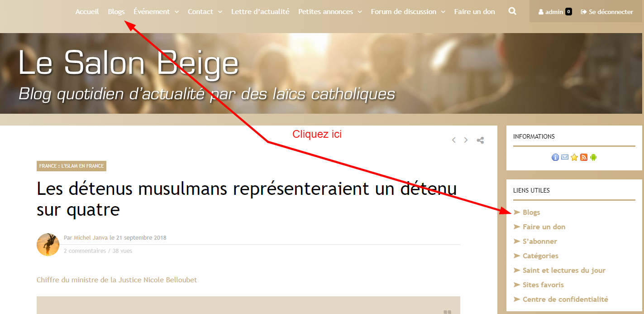Expand the Petites annonces dropdown menu
This screenshot has height=314, width=644.
click(x=330, y=12)
